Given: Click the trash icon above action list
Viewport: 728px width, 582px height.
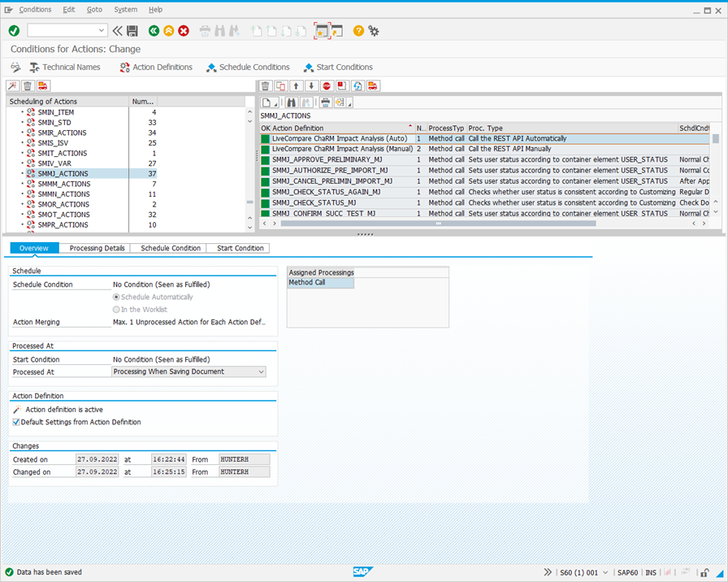Looking at the screenshot, I should pos(266,86).
